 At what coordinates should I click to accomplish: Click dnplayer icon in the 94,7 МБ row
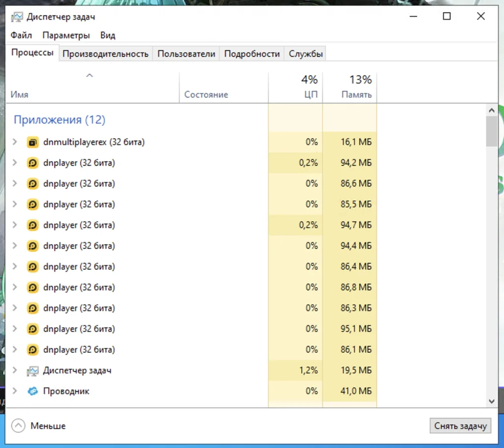point(32,225)
